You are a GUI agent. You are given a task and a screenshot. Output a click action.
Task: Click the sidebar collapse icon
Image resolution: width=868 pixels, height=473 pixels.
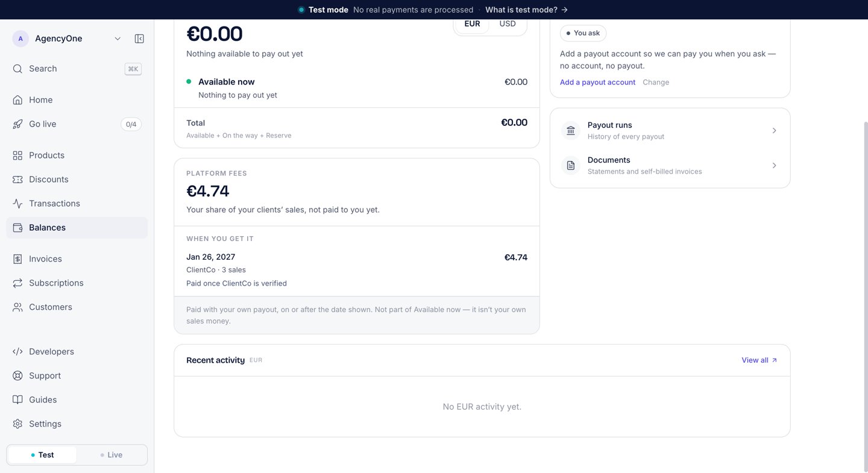(x=139, y=39)
